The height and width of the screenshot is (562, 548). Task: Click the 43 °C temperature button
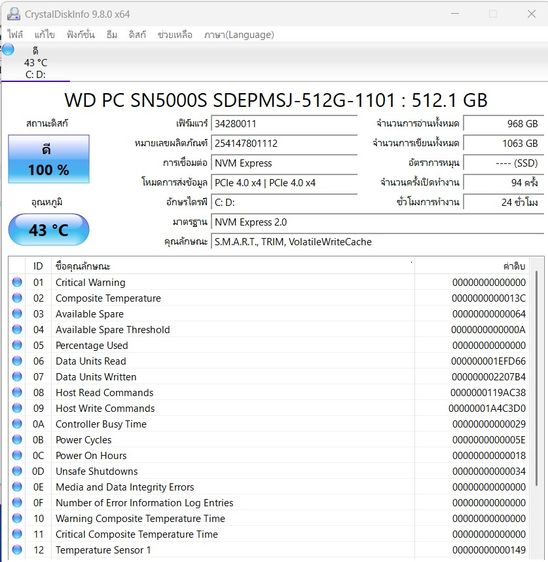[x=49, y=230]
